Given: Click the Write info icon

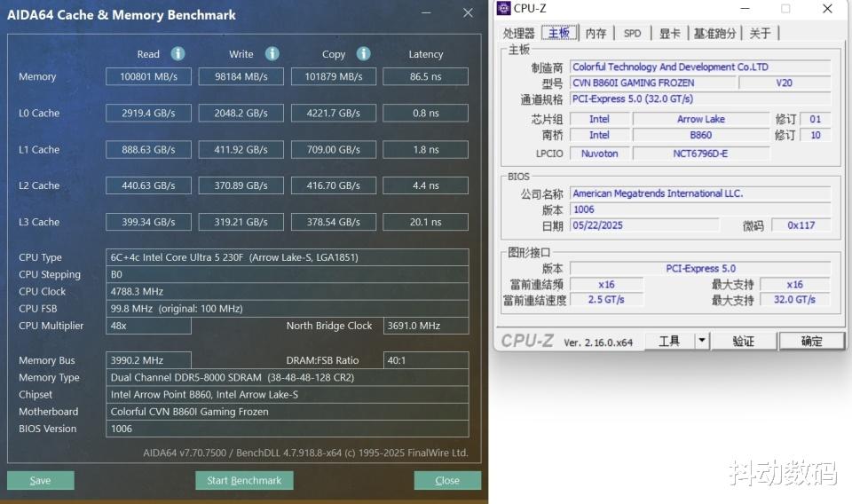Looking at the screenshot, I should tap(272, 53).
